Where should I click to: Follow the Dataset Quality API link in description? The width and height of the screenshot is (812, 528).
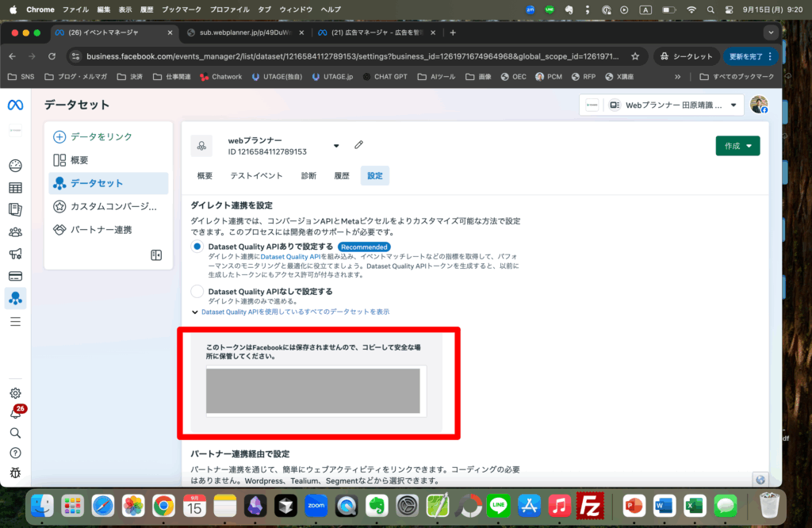290,257
